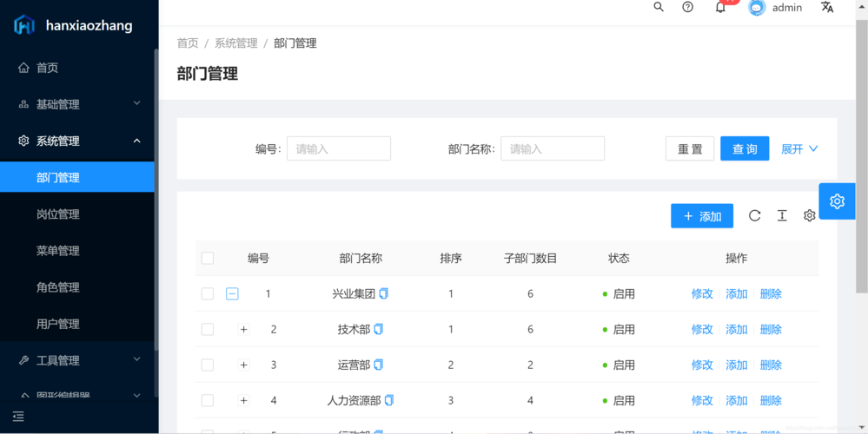Tick the select-all checkbox in table header
The image size is (868, 434).
208,258
